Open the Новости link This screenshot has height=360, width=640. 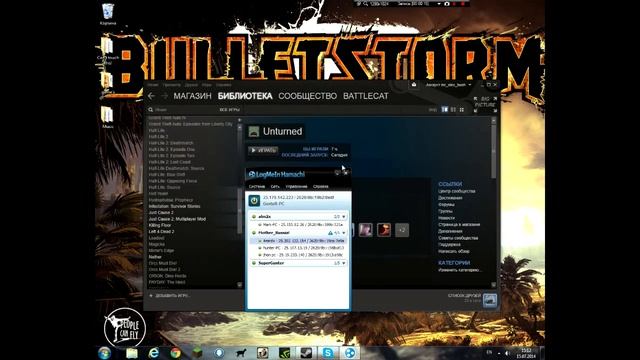[446, 218]
